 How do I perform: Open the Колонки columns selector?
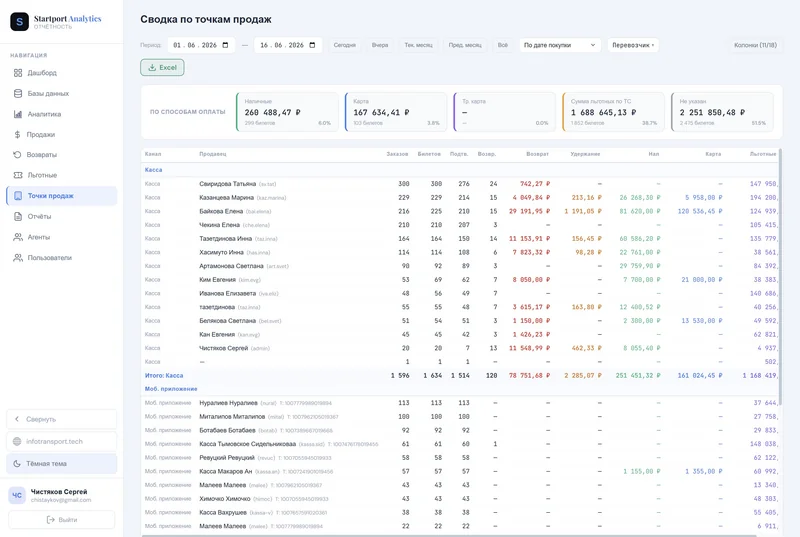click(755, 45)
